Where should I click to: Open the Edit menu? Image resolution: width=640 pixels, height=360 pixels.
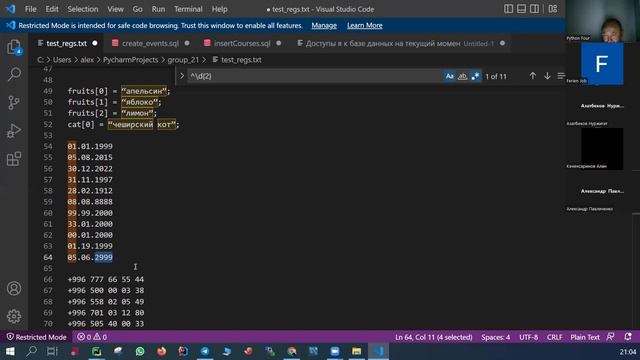click(x=52, y=9)
